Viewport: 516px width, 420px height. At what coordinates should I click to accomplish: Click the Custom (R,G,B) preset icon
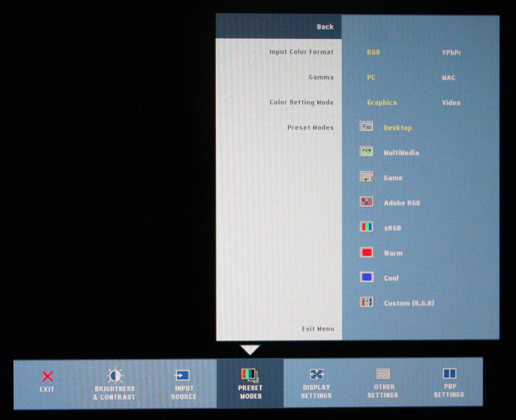366,302
